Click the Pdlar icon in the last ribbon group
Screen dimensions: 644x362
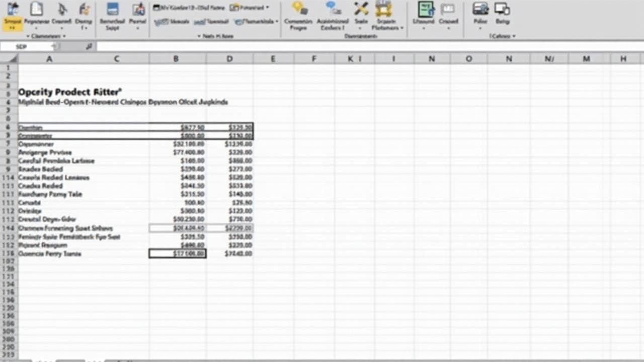click(x=480, y=9)
